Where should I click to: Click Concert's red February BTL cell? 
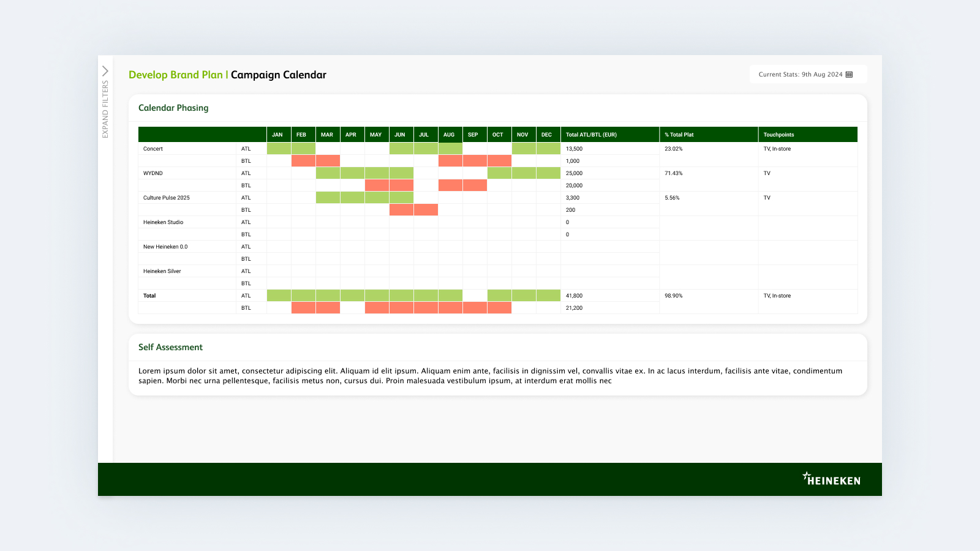point(303,160)
